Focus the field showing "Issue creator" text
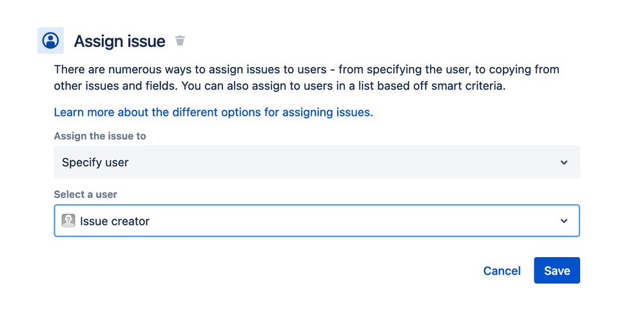This screenshot has width=644, height=330. (x=115, y=221)
